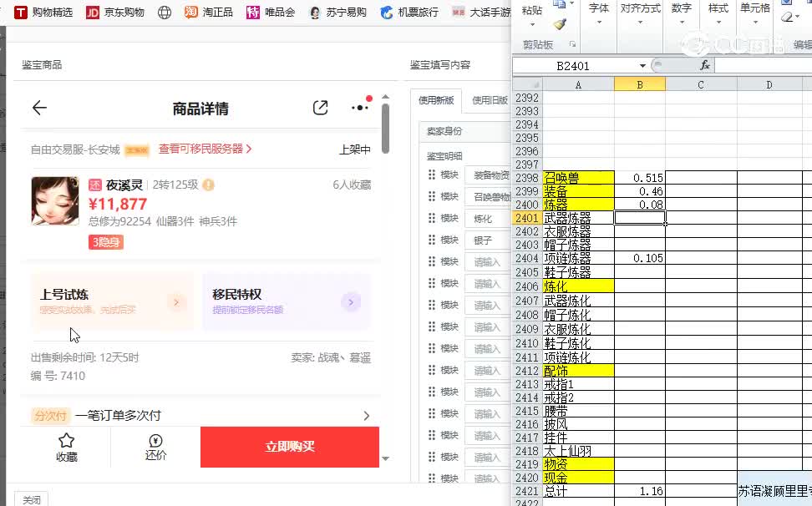Click the product detail vertical scrollbar thumb
812x506 pixels.
click(x=385, y=129)
